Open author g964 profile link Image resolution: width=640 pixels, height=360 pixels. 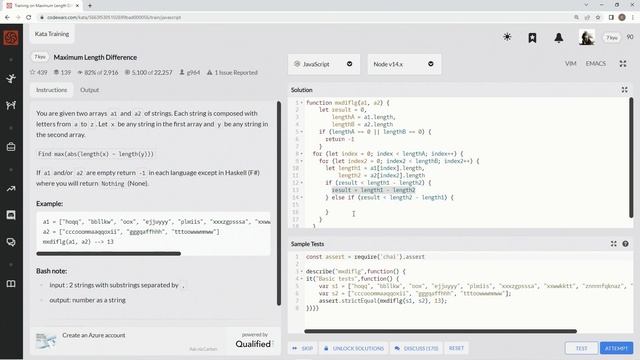pyautogui.click(x=190, y=72)
